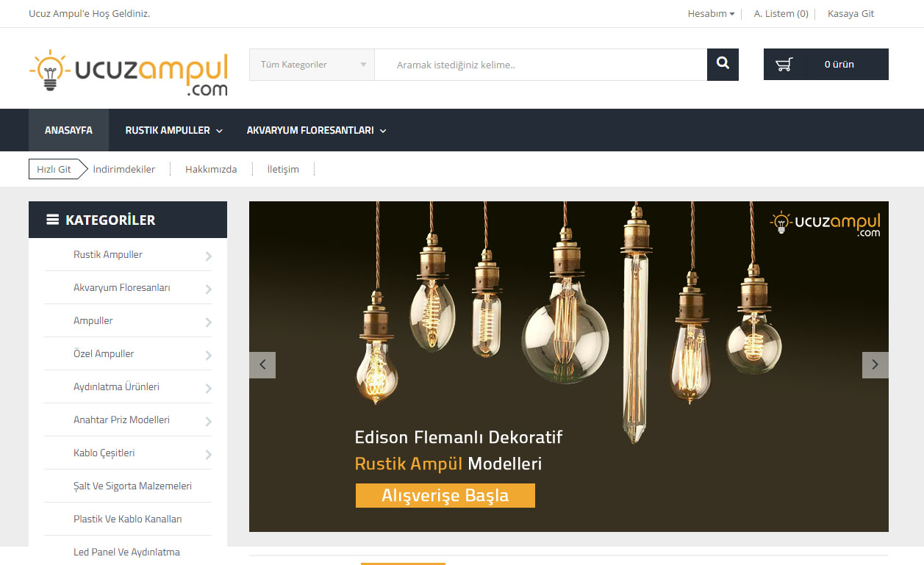Click the hamburger icon beside KATEGORİLER
The height and width of the screenshot is (565, 924).
(x=53, y=220)
